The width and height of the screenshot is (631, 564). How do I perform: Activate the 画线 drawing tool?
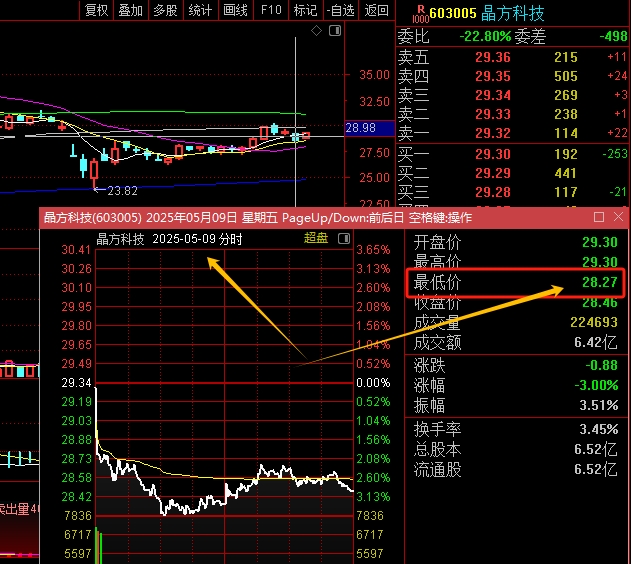point(235,10)
